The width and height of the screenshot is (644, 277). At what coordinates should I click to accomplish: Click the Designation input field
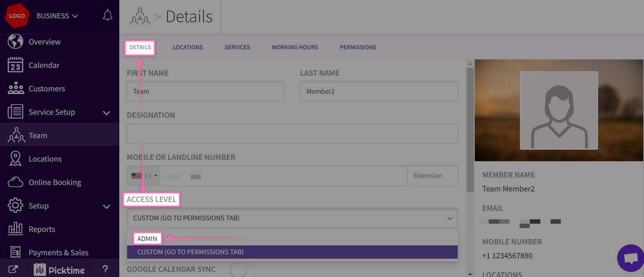point(292,134)
